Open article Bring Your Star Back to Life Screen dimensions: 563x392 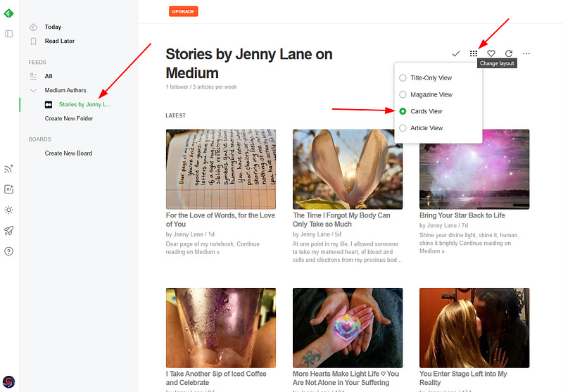tap(462, 215)
